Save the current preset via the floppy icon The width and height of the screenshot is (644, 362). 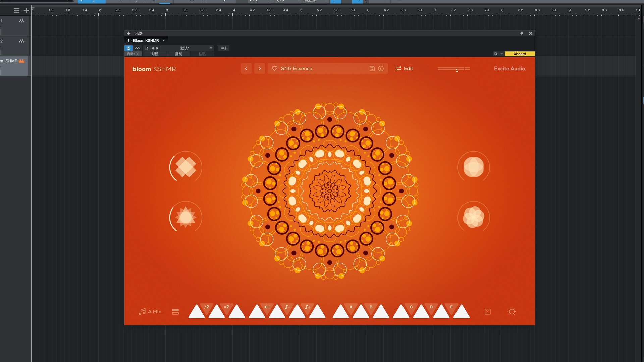pos(372,68)
